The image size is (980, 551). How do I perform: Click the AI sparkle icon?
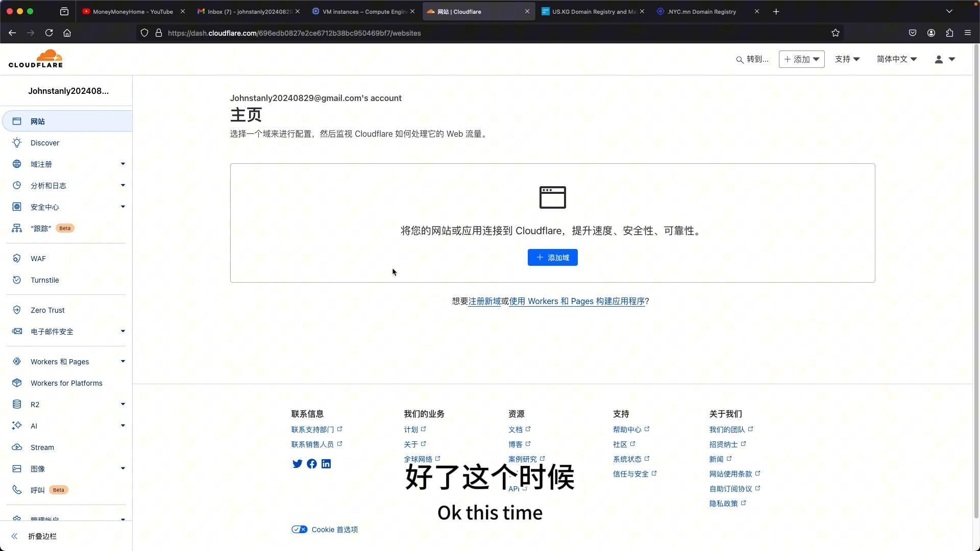17,426
